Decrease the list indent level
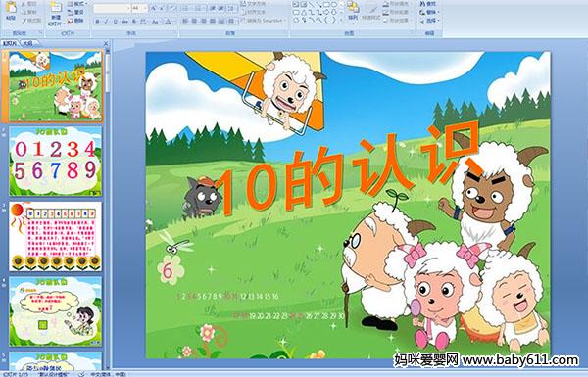 tap(212, 8)
